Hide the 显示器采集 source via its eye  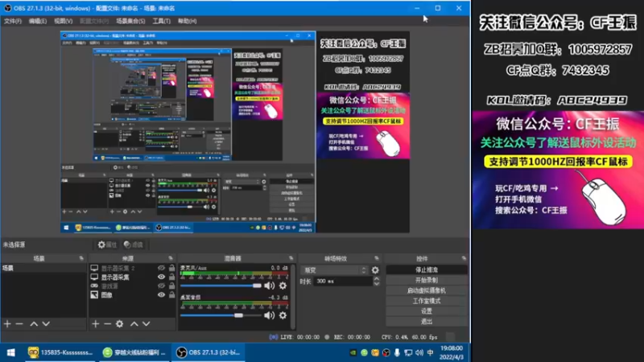pyautogui.click(x=162, y=277)
